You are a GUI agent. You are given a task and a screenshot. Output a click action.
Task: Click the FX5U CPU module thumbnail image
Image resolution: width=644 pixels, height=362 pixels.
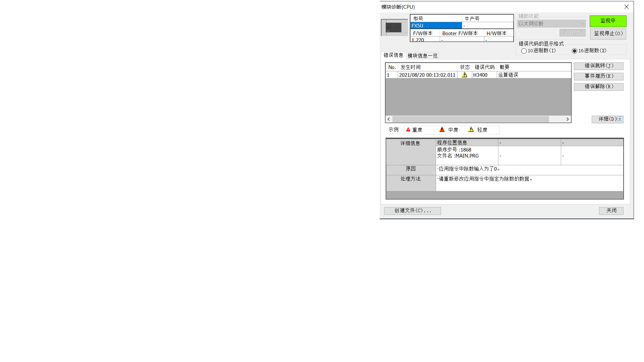(394, 27)
